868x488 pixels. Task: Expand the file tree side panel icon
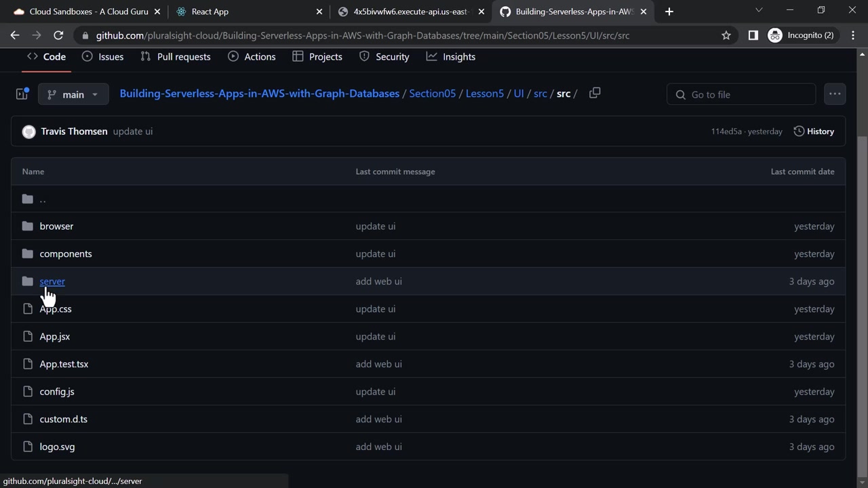[x=22, y=94]
